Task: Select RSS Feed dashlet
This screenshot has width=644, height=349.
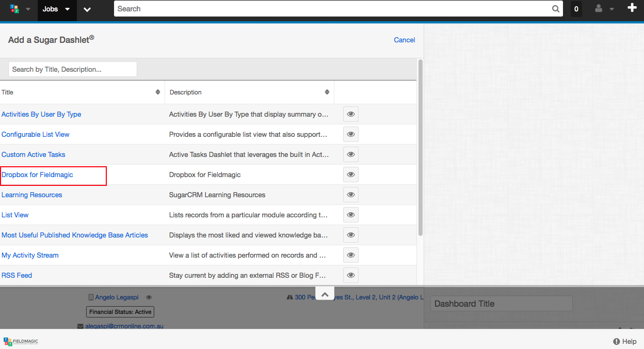Action: 17,275
